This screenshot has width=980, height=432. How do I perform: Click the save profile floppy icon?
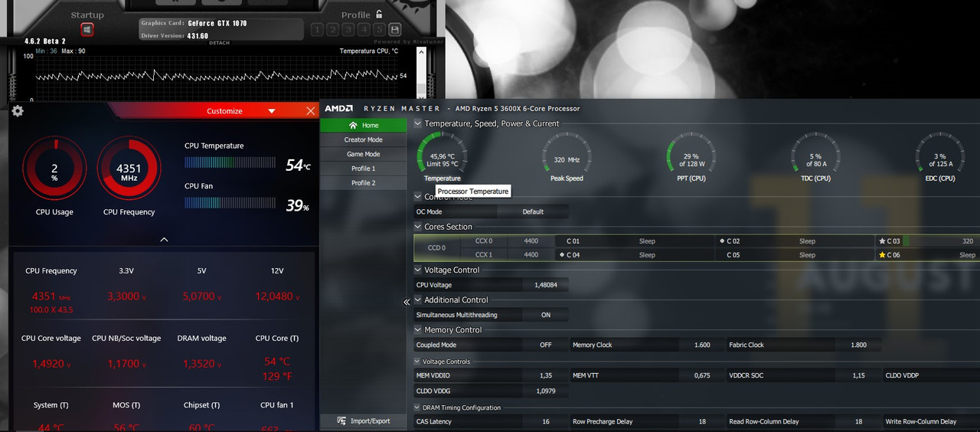pyautogui.click(x=395, y=30)
